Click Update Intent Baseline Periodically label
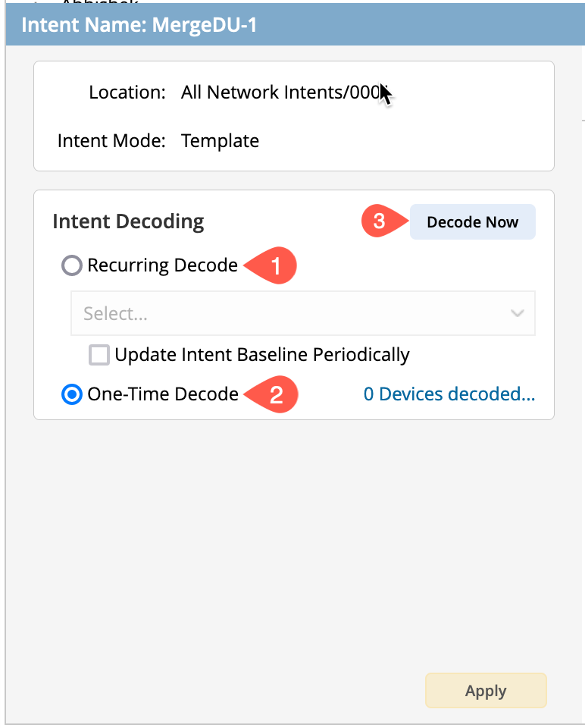The height and width of the screenshot is (728, 585). pos(261,355)
